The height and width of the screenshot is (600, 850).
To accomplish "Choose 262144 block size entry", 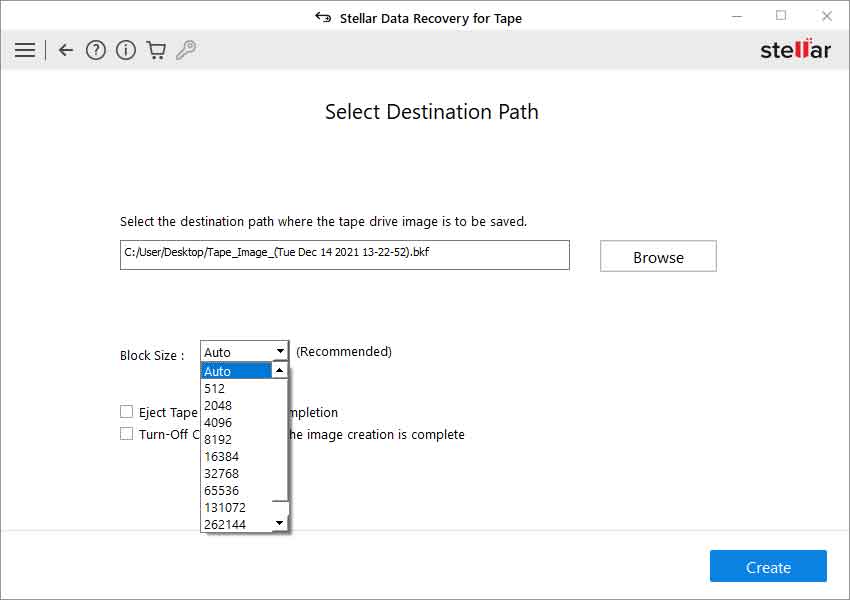I will point(236,524).
